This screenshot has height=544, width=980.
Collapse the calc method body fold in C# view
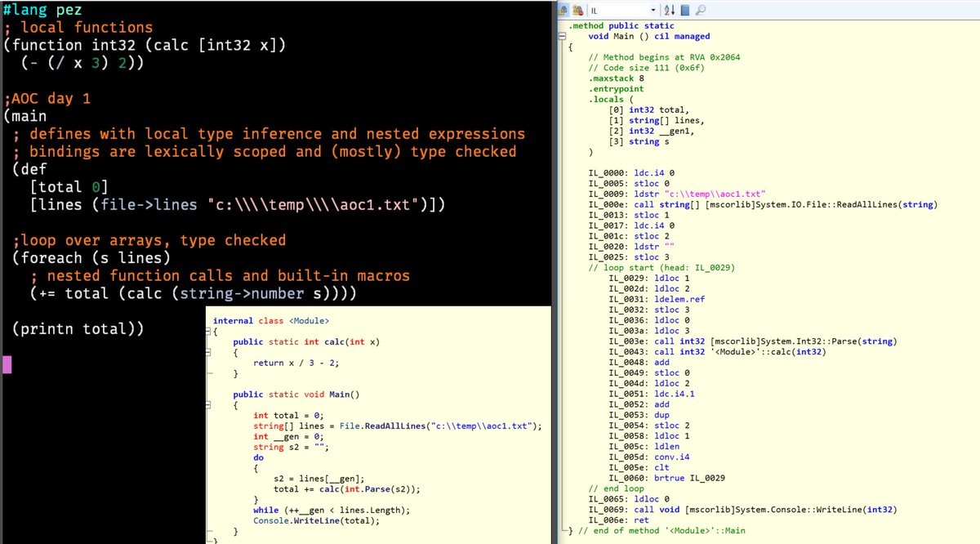coord(209,353)
